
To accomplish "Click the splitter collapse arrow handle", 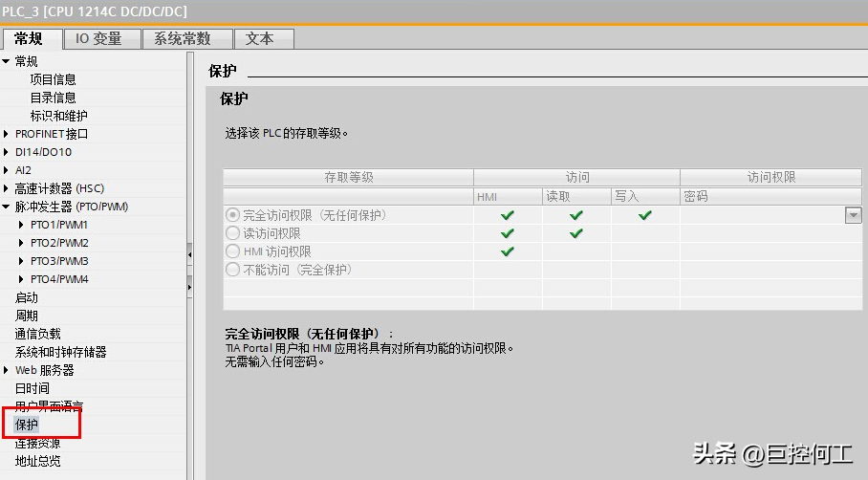I will pos(189,252).
